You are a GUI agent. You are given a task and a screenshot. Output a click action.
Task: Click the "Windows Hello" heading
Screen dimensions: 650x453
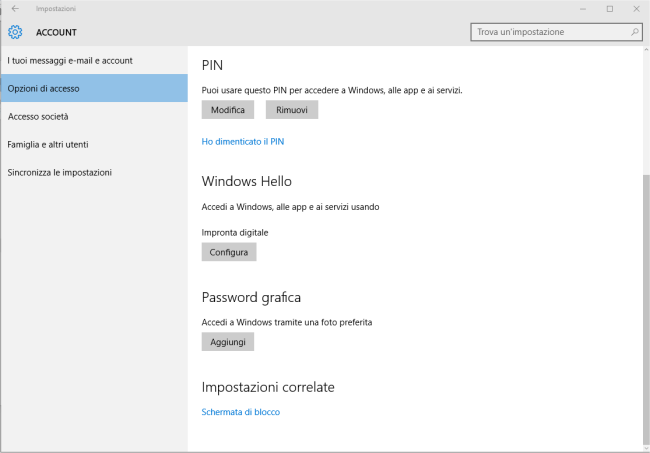click(247, 182)
